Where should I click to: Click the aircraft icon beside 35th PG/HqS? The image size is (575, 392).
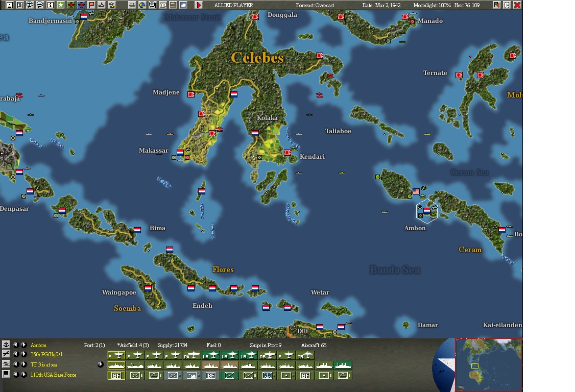click(6, 354)
